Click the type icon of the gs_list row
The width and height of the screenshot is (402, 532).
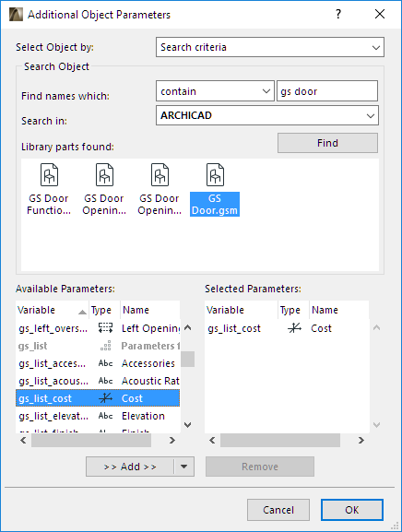coord(105,346)
